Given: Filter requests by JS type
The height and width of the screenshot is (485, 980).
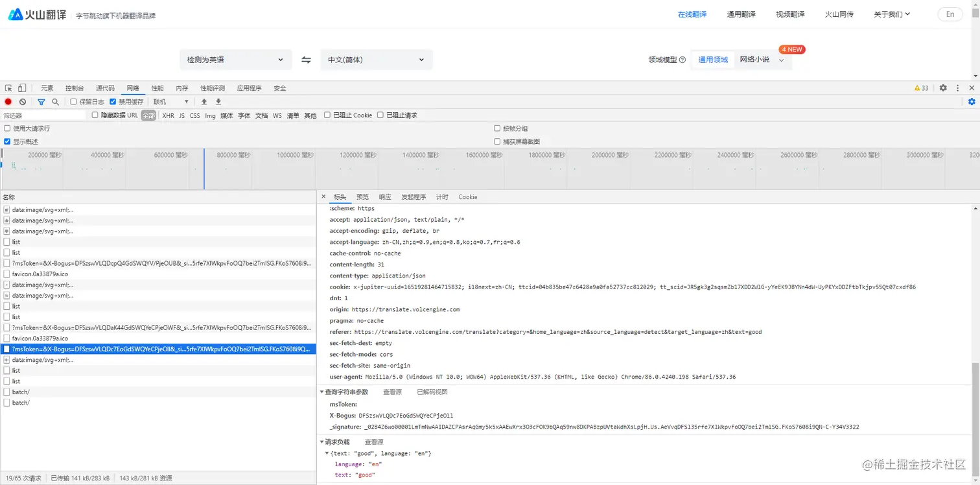Looking at the screenshot, I should pos(182,115).
